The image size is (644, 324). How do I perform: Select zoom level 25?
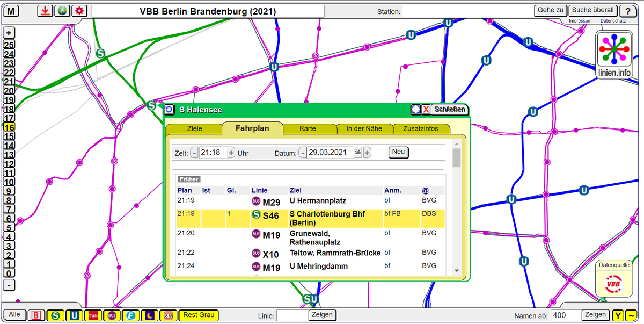click(9, 45)
